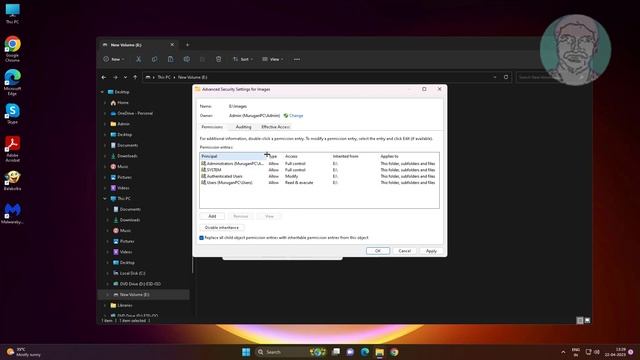640x360 pixels.
Task: Click the Change owner link
Action: tap(296, 116)
